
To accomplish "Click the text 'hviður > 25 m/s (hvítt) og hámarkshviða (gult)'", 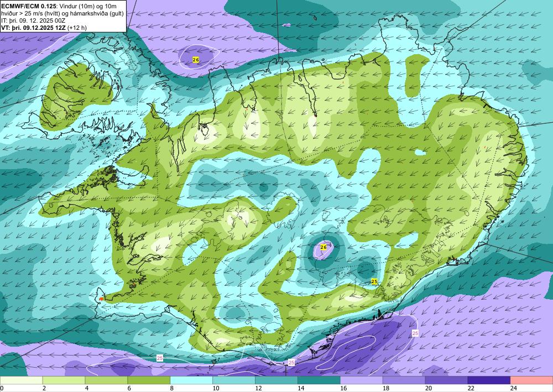I will [x=62, y=13].
